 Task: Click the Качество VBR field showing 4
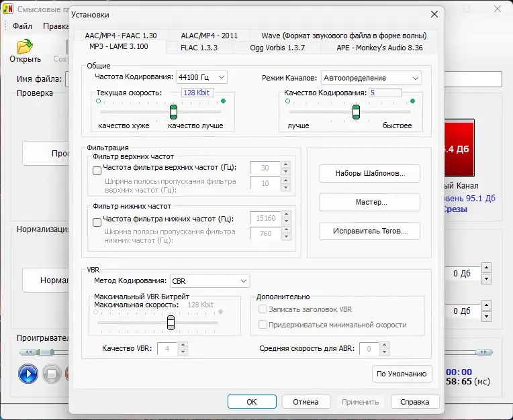167,349
